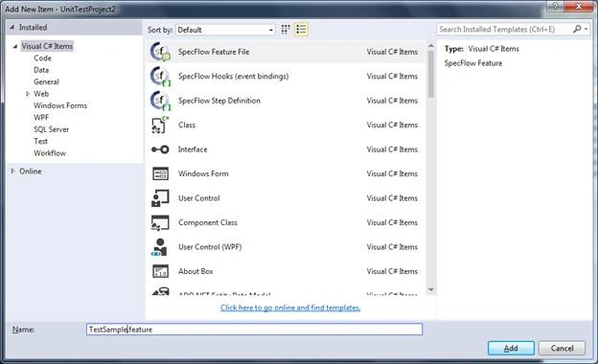Expand the Web tree node
598x364 pixels.
pos(28,94)
